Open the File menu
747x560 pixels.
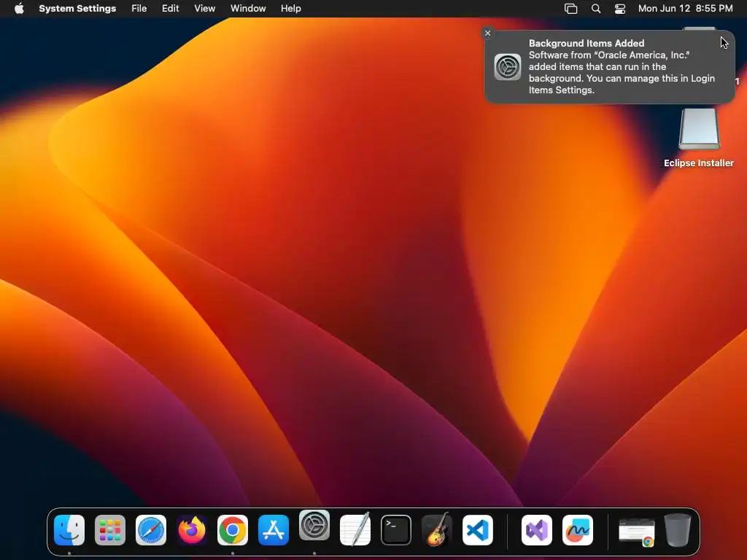pos(139,9)
